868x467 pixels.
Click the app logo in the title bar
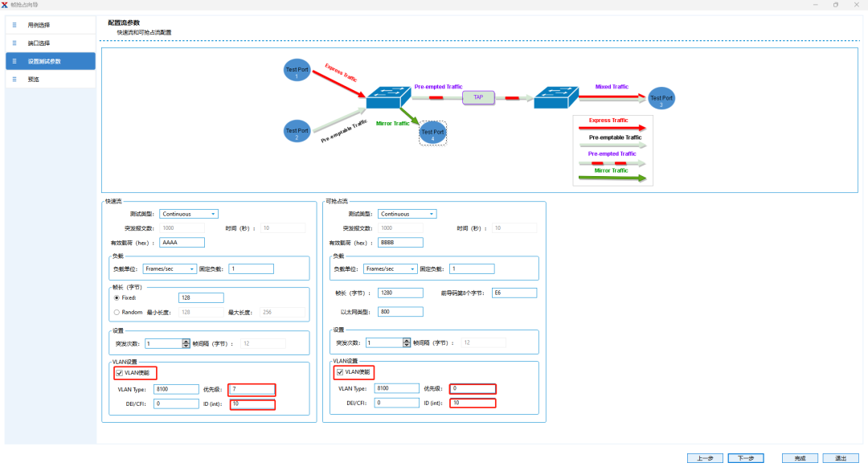5,5
